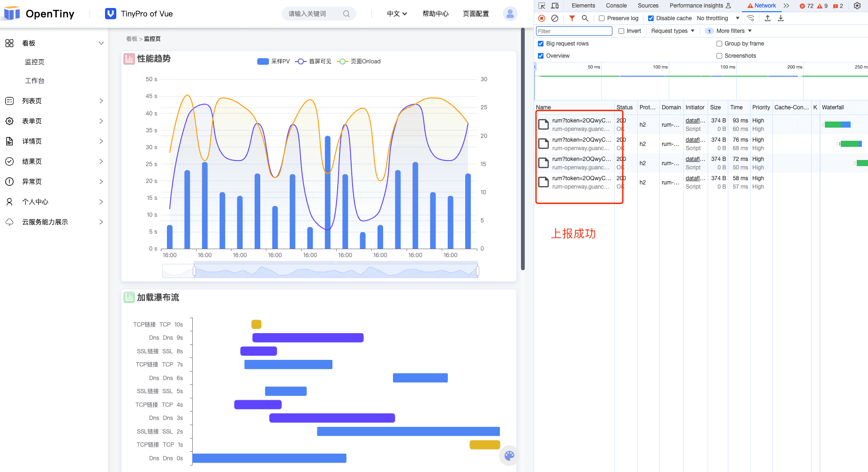Image resolution: width=868 pixels, height=472 pixels.
Task: Open 工作台 in sidebar
Action: click(35, 81)
